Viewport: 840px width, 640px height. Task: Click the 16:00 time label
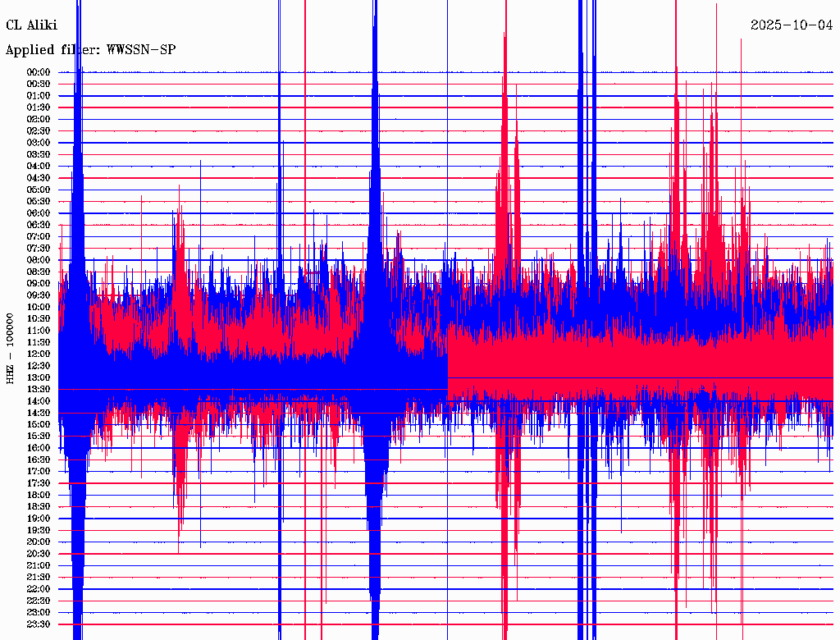[x=39, y=448]
